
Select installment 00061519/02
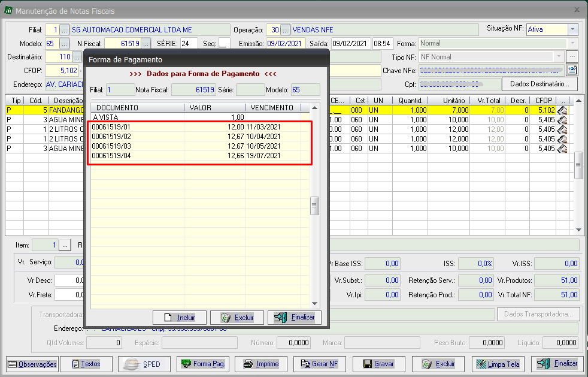click(x=200, y=136)
